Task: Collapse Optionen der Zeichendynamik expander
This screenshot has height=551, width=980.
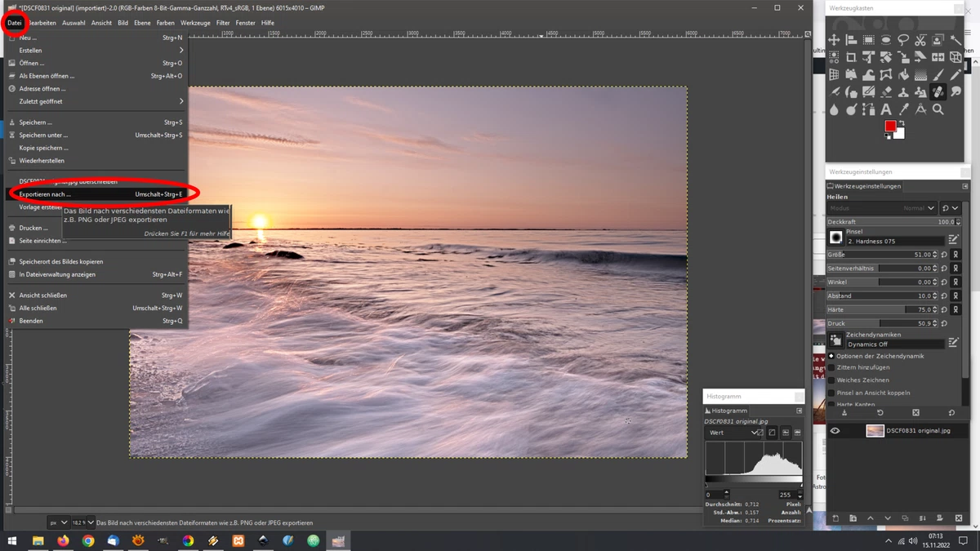Action: click(x=831, y=356)
